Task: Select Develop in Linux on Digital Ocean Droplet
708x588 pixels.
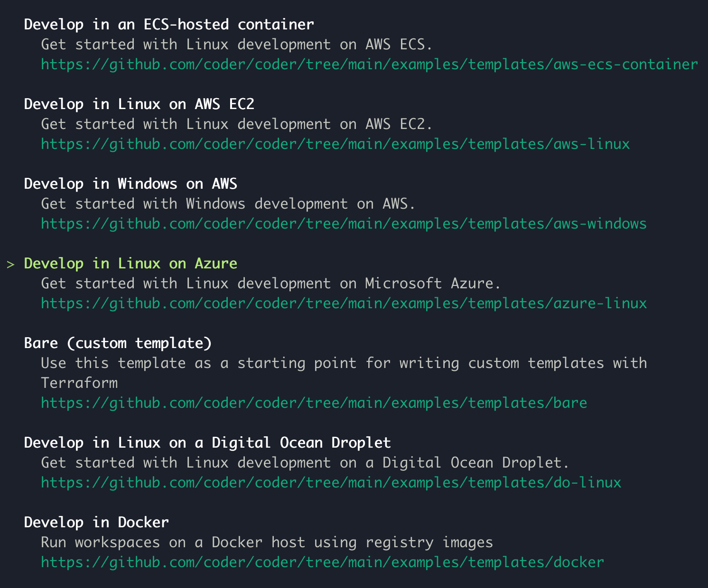Action: click(207, 442)
